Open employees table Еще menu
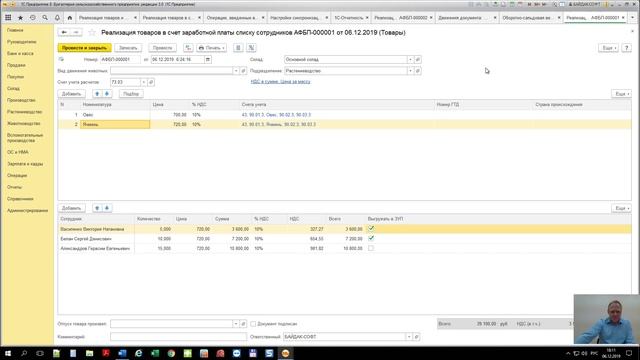This screenshot has width=640, height=360. tap(621, 208)
